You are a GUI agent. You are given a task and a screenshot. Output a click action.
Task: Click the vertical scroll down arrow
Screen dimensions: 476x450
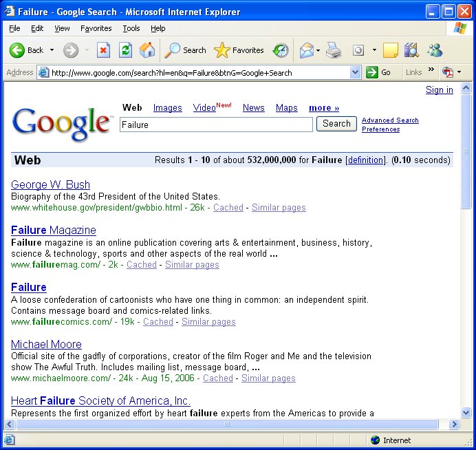point(466,412)
